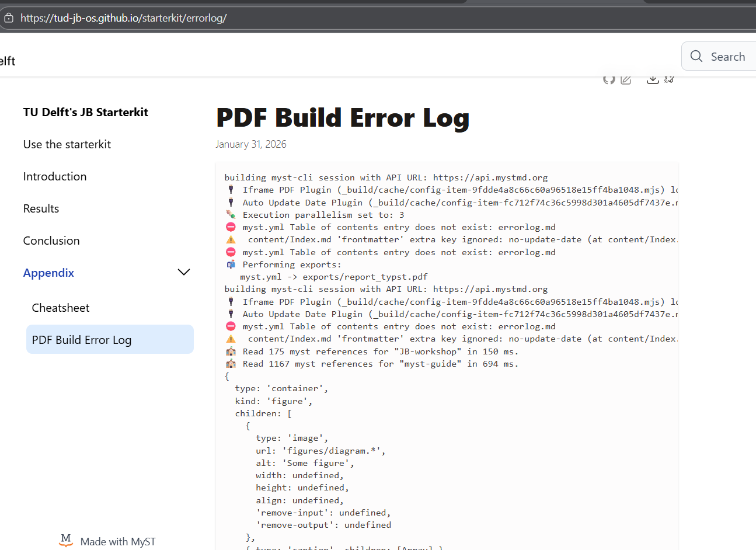Open the GitHub repository icon

coord(609,79)
